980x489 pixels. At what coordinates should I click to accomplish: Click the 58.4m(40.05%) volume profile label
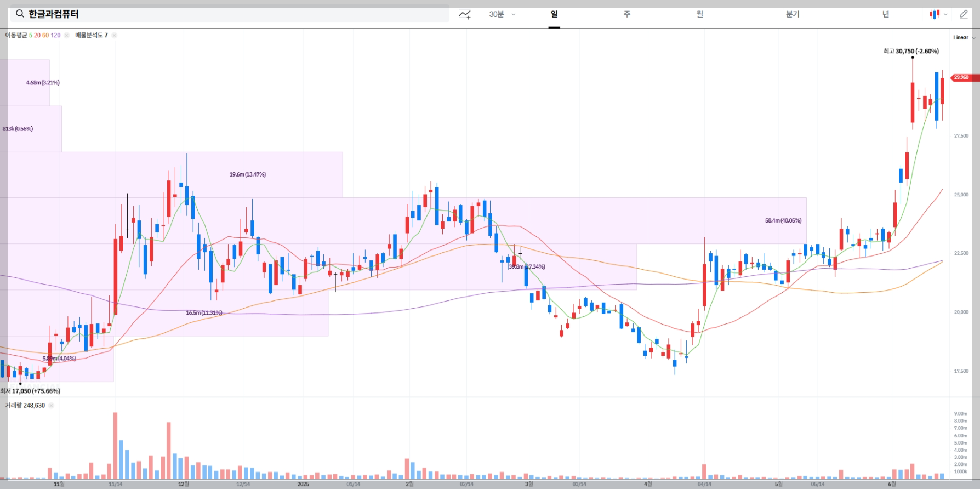pos(783,221)
